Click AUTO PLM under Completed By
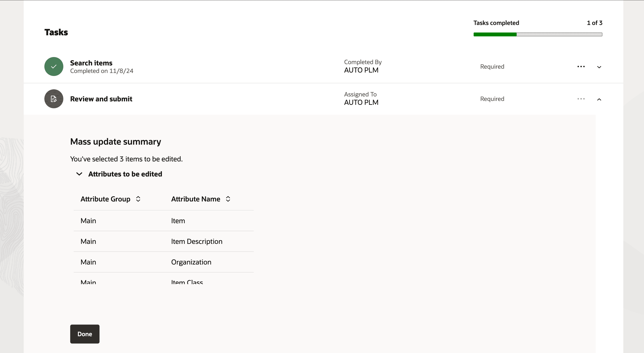 [x=361, y=70]
